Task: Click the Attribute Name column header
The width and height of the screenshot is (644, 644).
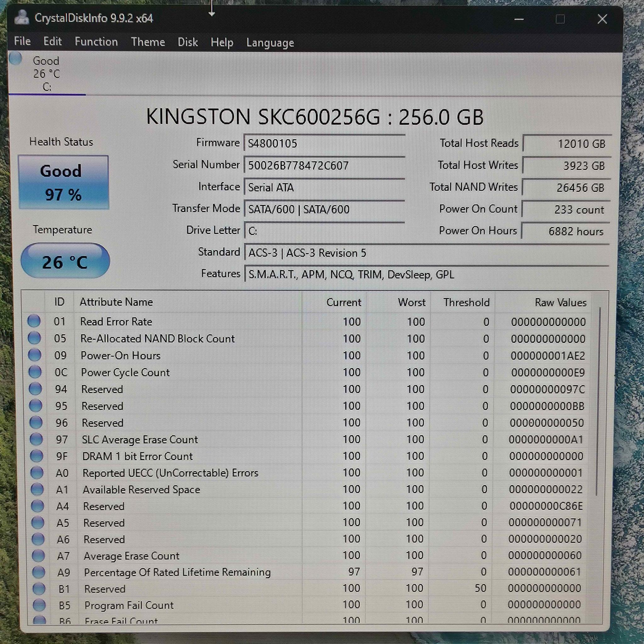Action: [x=116, y=302]
